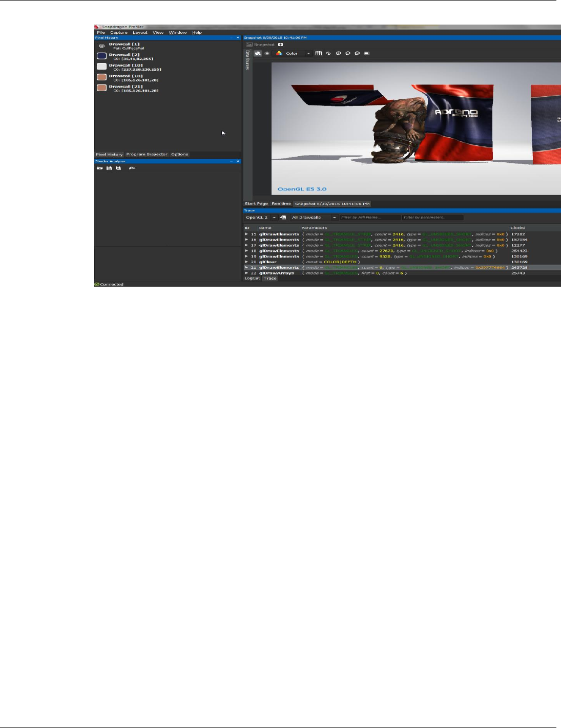Open the View menu
The height and width of the screenshot is (728, 561).
(158, 32)
